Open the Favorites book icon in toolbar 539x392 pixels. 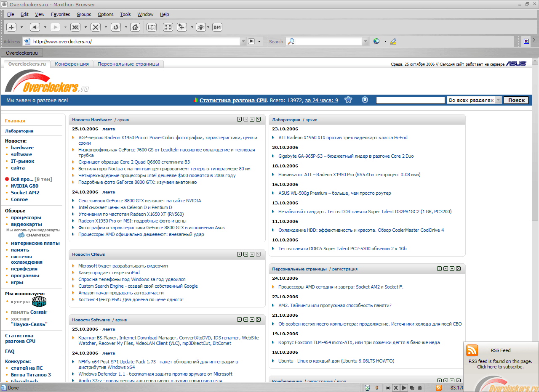tap(152, 27)
